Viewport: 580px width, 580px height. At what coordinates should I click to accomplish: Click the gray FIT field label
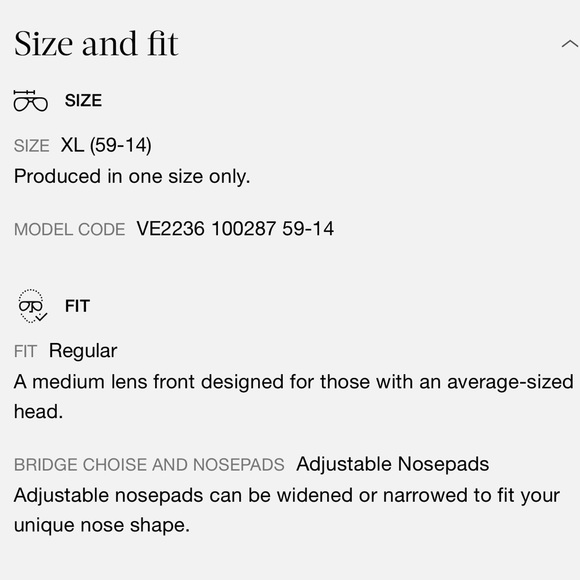click(x=25, y=351)
